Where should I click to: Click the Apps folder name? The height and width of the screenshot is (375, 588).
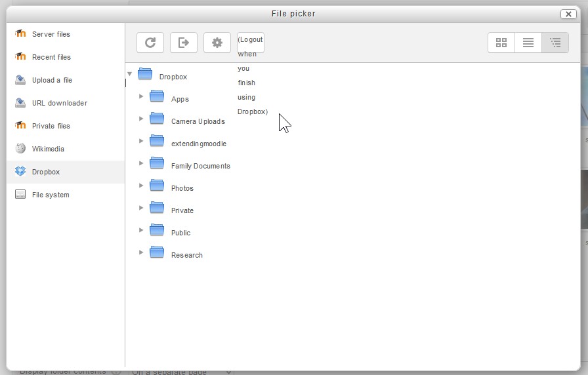[180, 99]
